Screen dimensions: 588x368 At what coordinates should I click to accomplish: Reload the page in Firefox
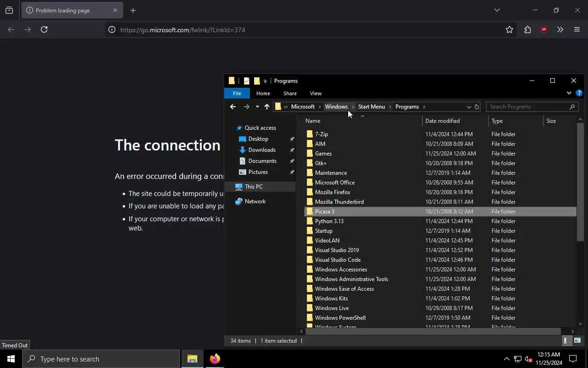click(x=44, y=29)
